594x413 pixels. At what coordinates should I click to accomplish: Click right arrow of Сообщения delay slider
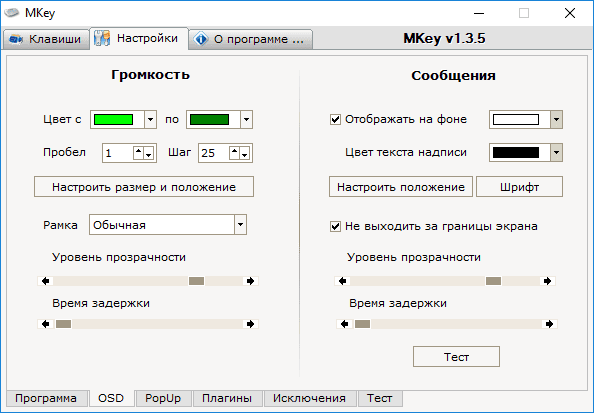(550, 324)
